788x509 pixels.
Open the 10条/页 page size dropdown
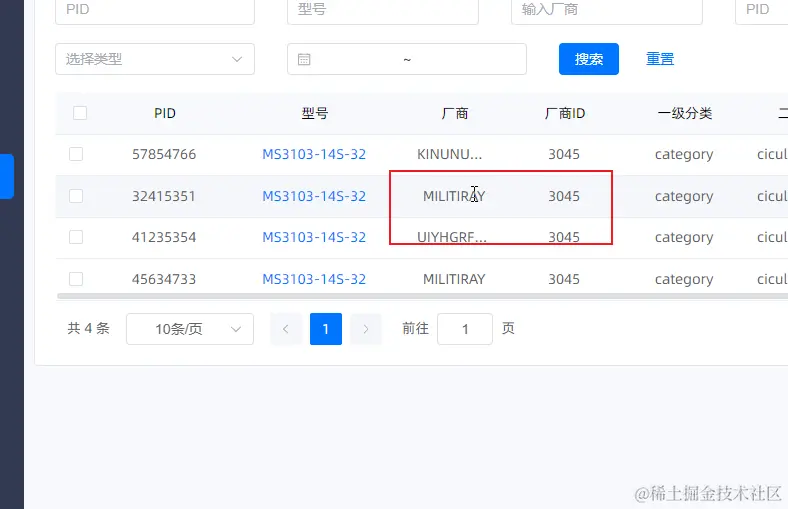point(190,329)
